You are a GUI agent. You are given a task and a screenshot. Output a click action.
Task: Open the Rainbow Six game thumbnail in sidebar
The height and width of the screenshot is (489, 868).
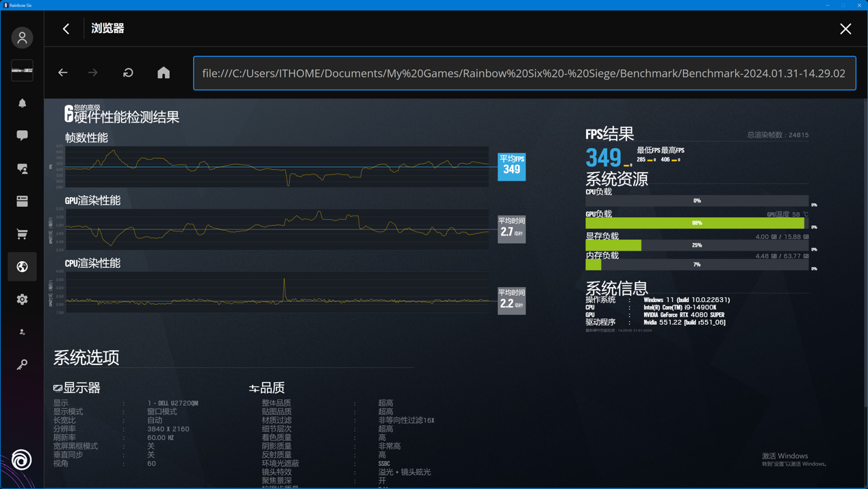click(22, 70)
